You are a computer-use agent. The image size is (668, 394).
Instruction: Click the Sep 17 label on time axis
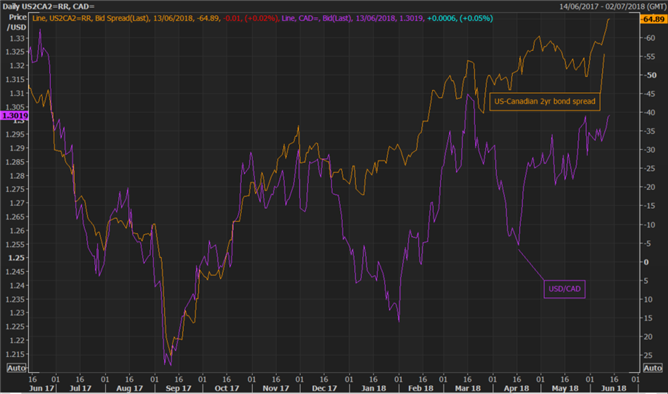(x=178, y=388)
